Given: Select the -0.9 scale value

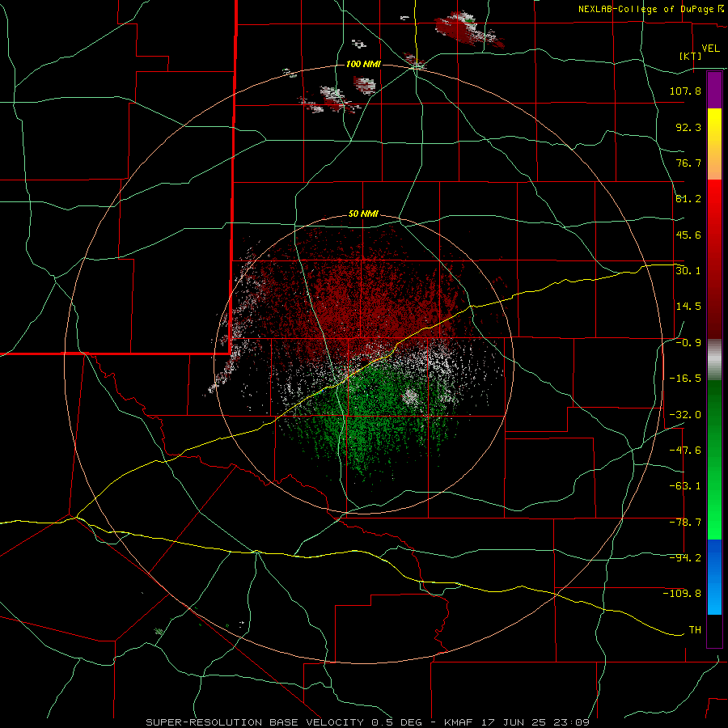Looking at the screenshot, I should coord(688,343).
